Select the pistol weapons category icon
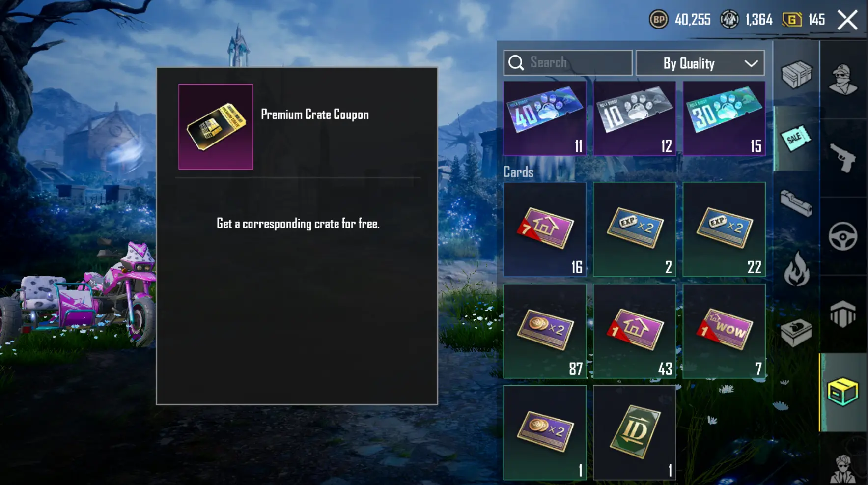 (x=843, y=158)
